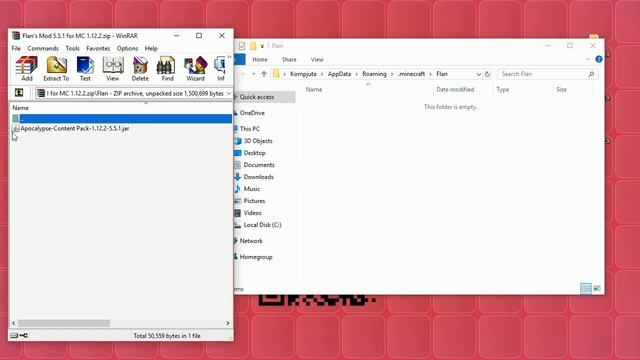
Task: Expand the WinRAR archive path dropdown
Action: tap(229, 93)
